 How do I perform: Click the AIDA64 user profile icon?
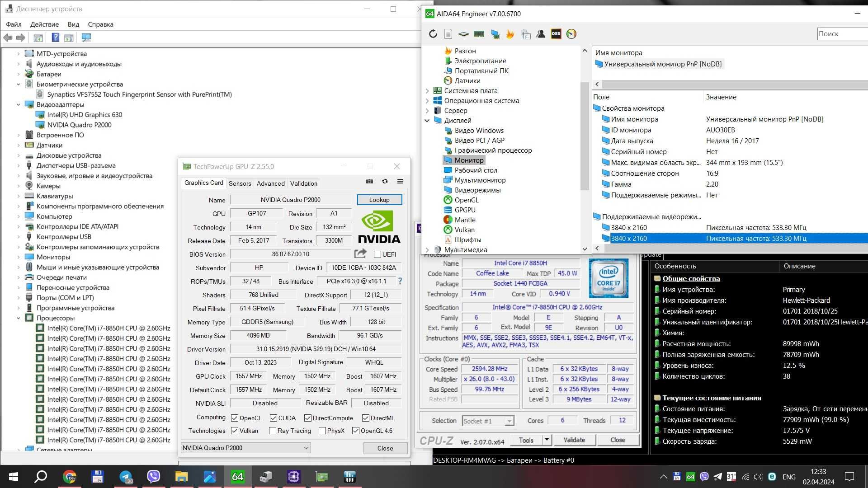(x=541, y=34)
